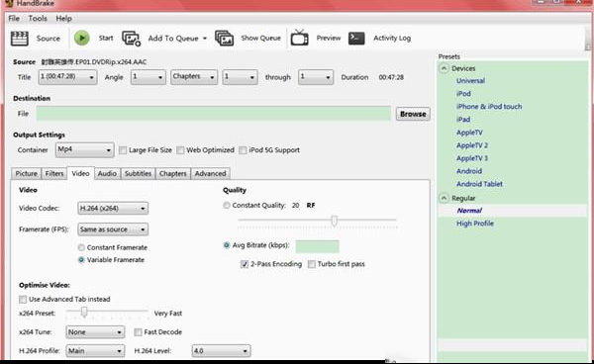Viewport: 594px width, 364px height.
Task: Click the destination File input field
Action: pyautogui.click(x=213, y=114)
